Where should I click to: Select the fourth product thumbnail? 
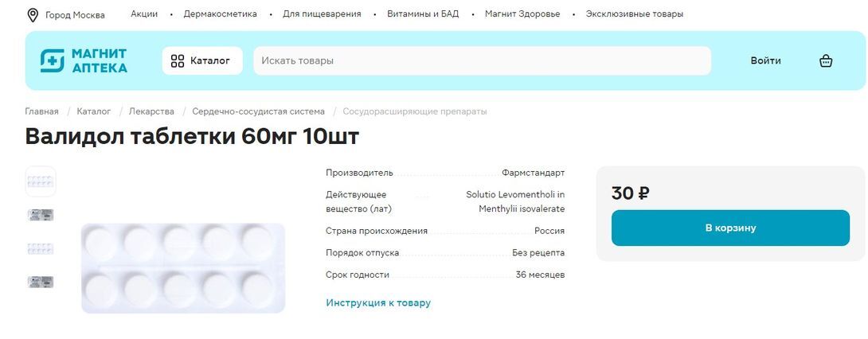coord(41,282)
